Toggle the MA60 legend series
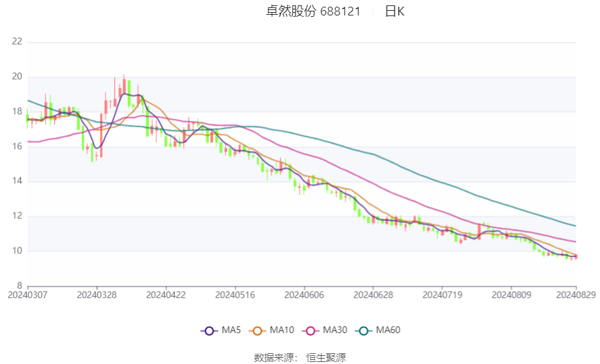600x364 pixels. [x=378, y=330]
